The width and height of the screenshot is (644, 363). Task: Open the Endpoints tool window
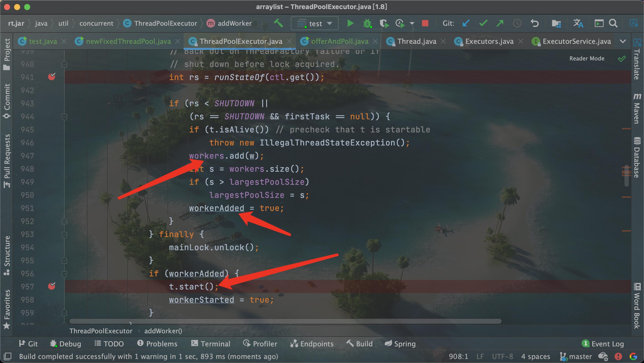point(312,344)
